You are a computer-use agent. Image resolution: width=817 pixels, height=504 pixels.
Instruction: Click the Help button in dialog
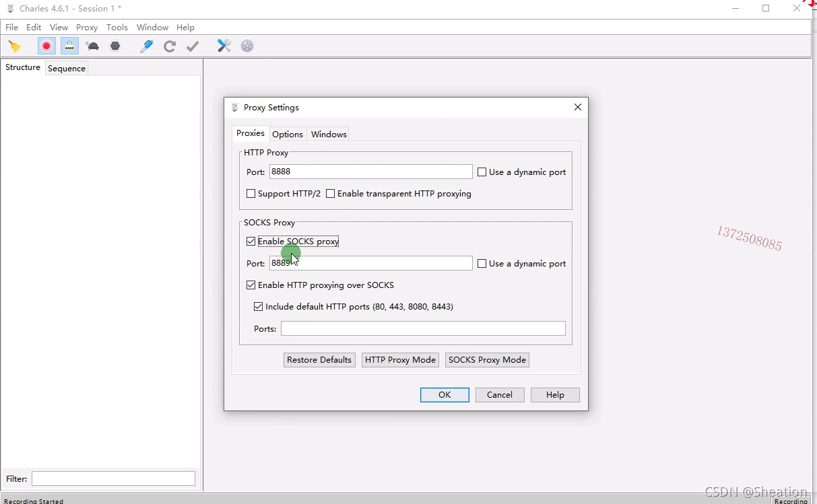(x=555, y=395)
